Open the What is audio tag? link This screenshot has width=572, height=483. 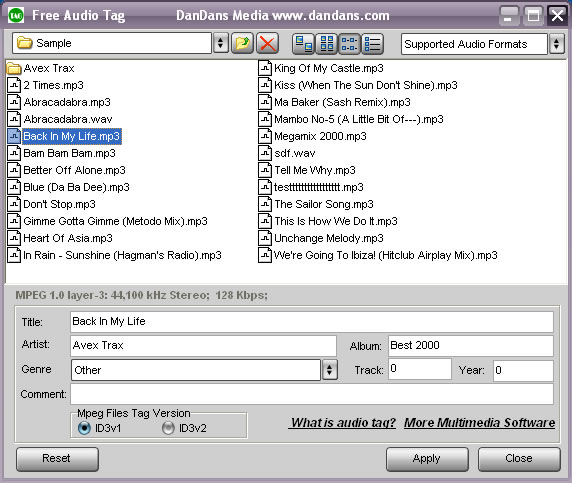click(343, 423)
